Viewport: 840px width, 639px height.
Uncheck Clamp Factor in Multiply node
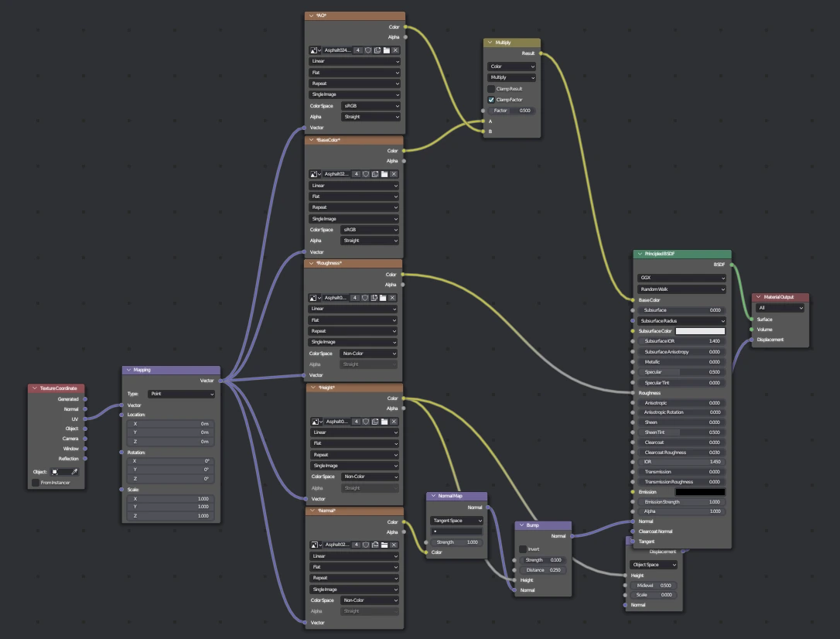(x=491, y=100)
